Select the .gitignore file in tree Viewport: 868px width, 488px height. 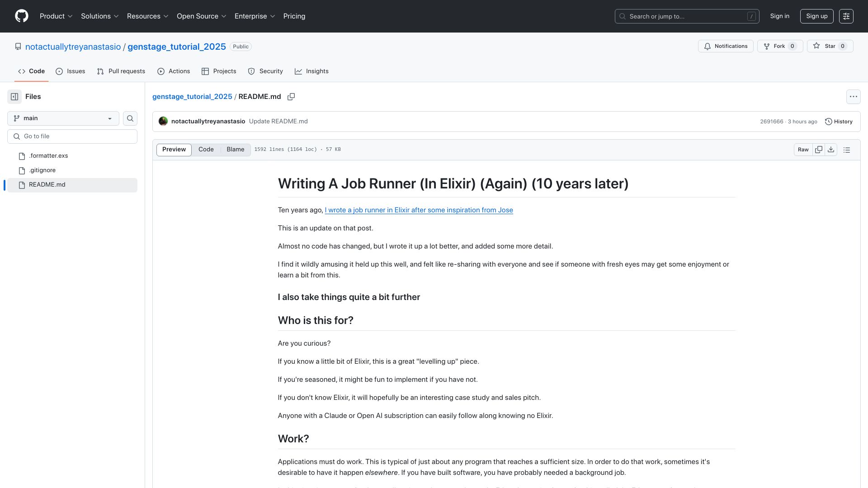(72, 170)
